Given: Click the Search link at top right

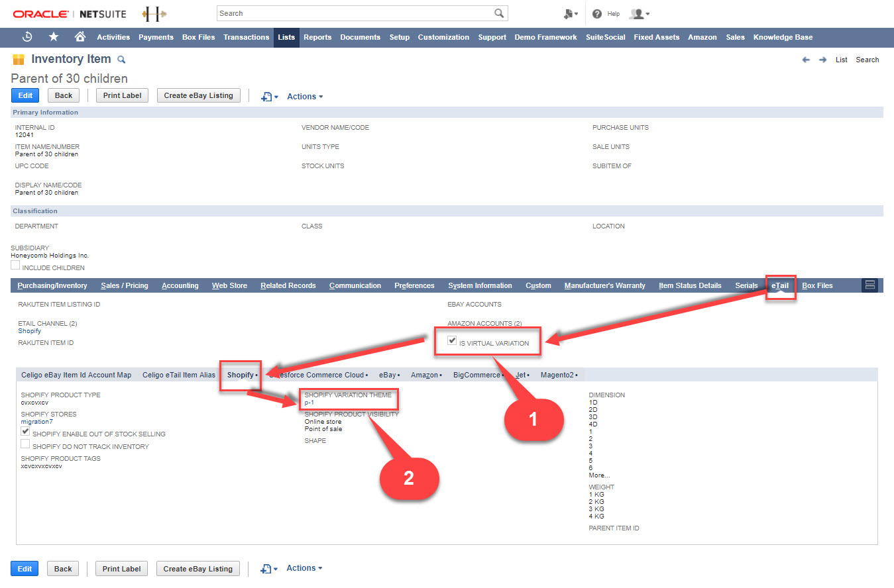Looking at the screenshot, I should 867,60.
